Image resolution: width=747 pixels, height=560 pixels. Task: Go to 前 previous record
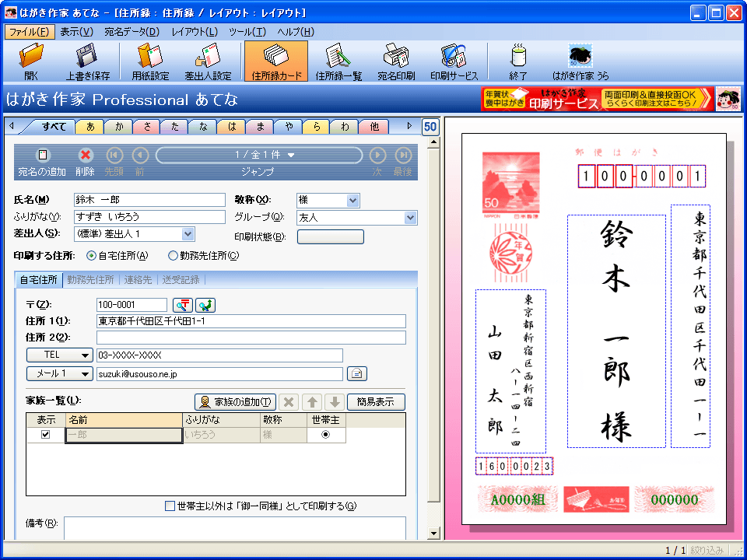140,156
